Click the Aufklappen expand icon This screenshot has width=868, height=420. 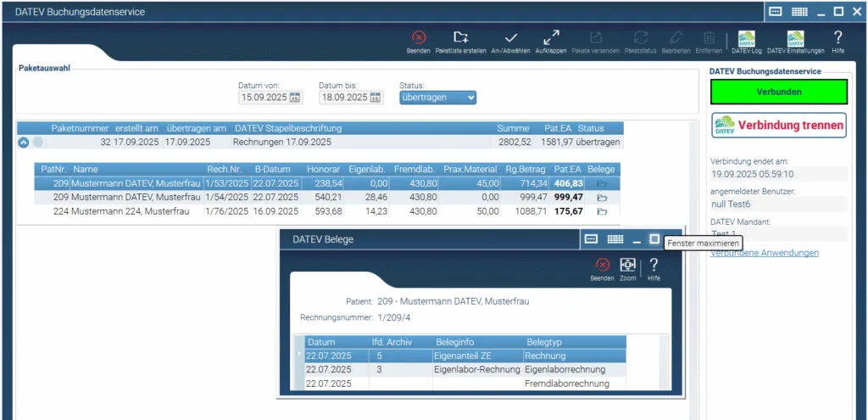[551, 40]
